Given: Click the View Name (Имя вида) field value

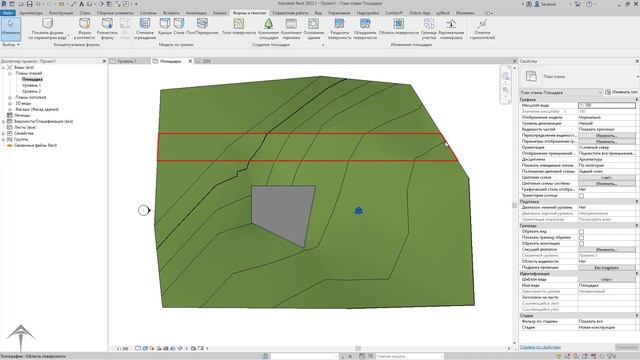Looking at the screenshot, I should coord(607,285).
